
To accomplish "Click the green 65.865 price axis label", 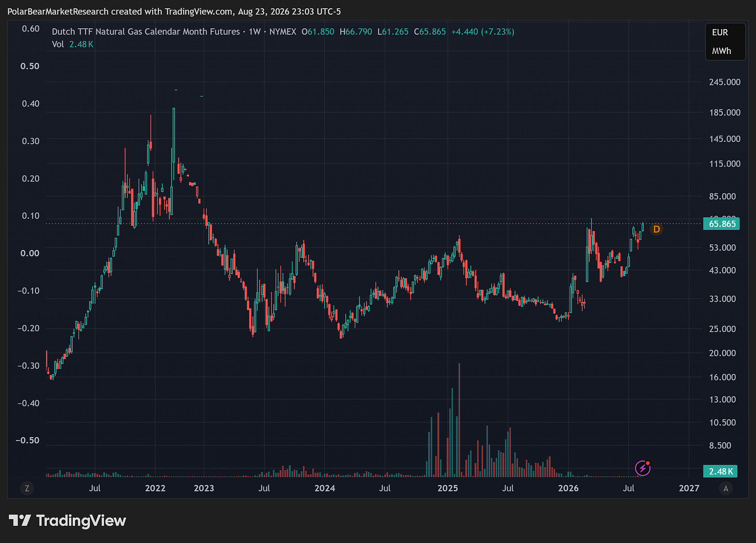I will (722, 224).
